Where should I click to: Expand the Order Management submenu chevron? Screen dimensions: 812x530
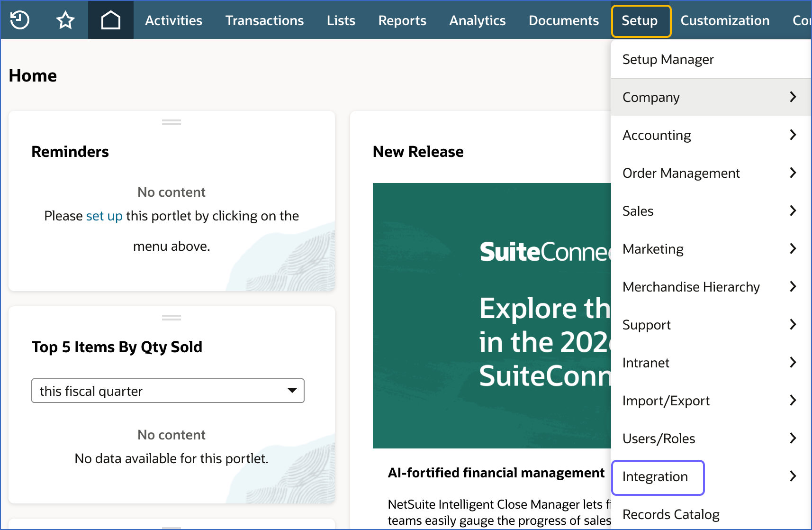[793, 173]
